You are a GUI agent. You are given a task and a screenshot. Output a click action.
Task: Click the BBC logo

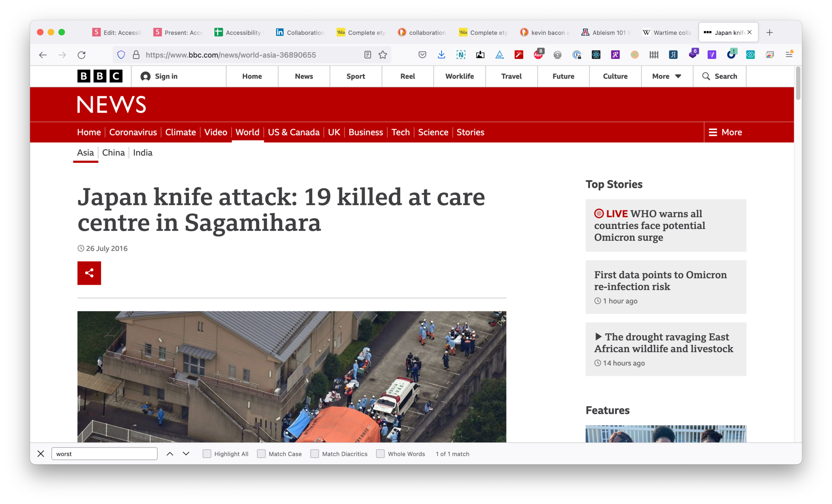coord(100,76)
